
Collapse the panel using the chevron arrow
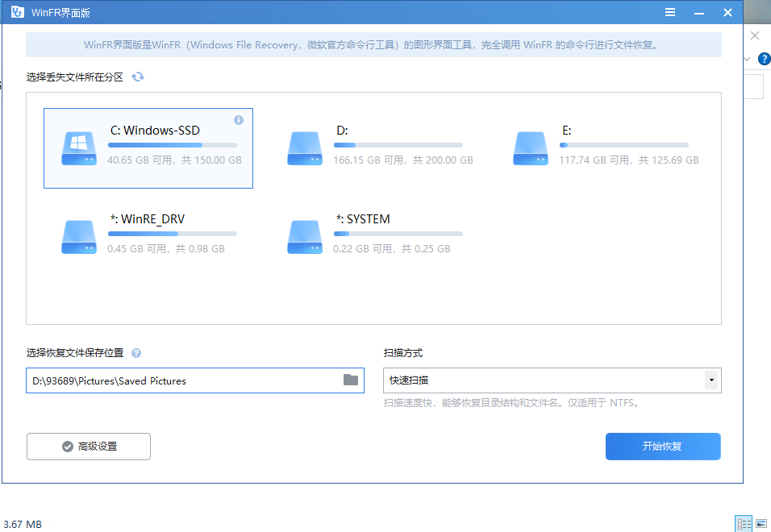pos(746,58)
